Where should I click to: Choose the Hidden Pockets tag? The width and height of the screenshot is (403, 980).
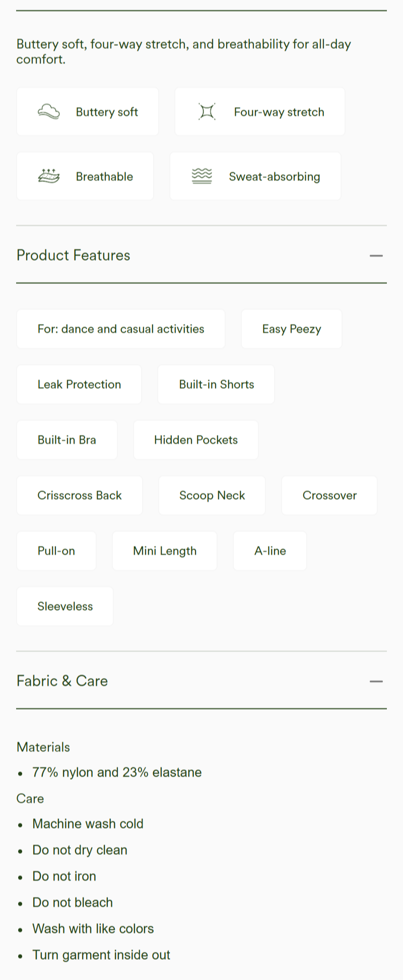(x=196, y=440)
